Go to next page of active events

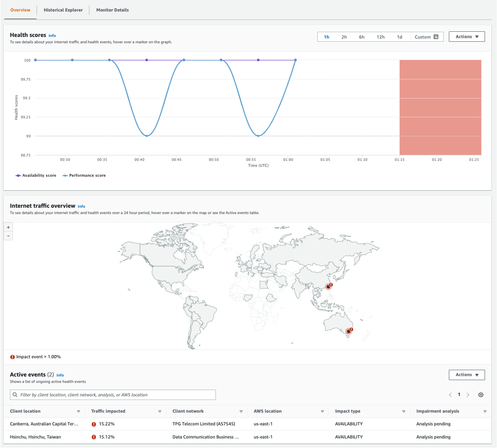pyautogui.click(x=468, y=395)
